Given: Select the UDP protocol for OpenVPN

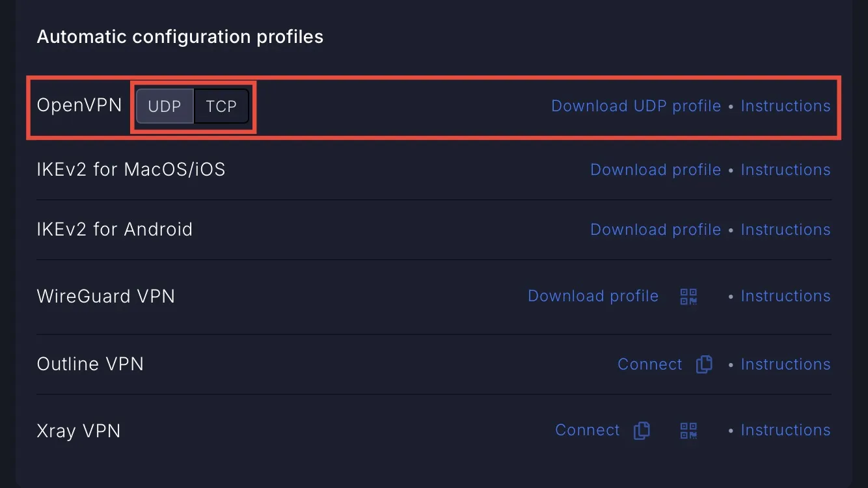Looking at the screenshot, I should (165, 106).
